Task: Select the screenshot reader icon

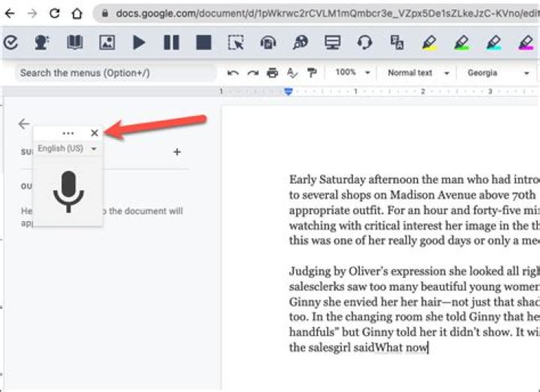Action: click(236, 43)
